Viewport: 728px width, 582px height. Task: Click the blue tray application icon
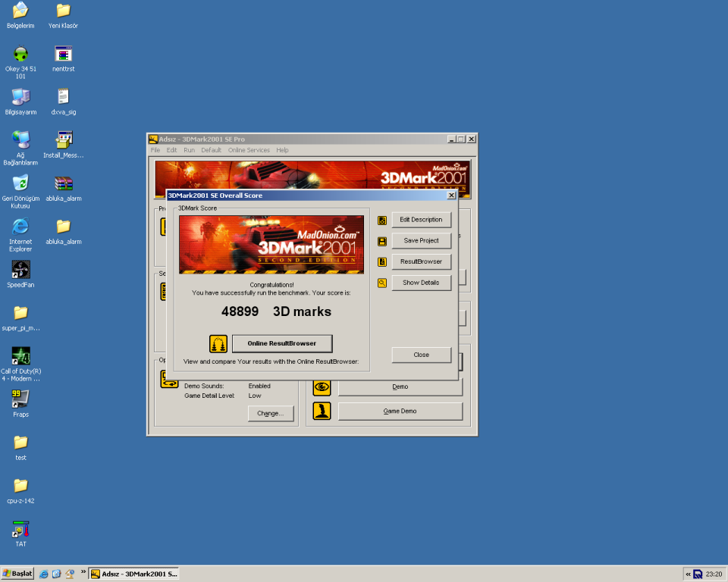tap(698, 574)
